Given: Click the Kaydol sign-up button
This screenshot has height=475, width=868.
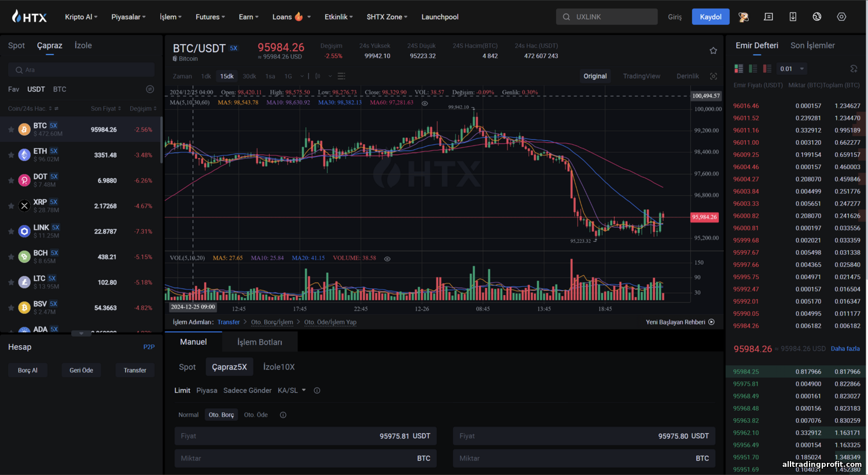Looking at the screenshot, I should click(711, 17).
